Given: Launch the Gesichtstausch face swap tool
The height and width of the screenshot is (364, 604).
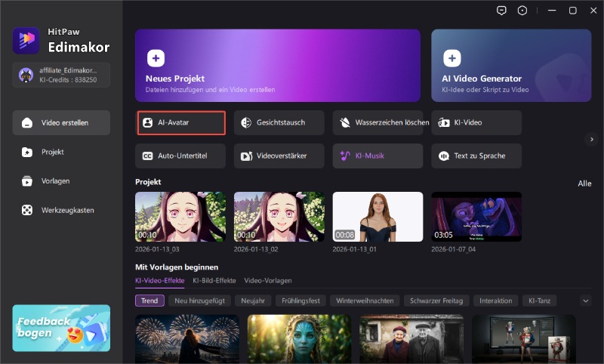Looking at the screenshot, I should pyautogui.click(x=279, y=122).
